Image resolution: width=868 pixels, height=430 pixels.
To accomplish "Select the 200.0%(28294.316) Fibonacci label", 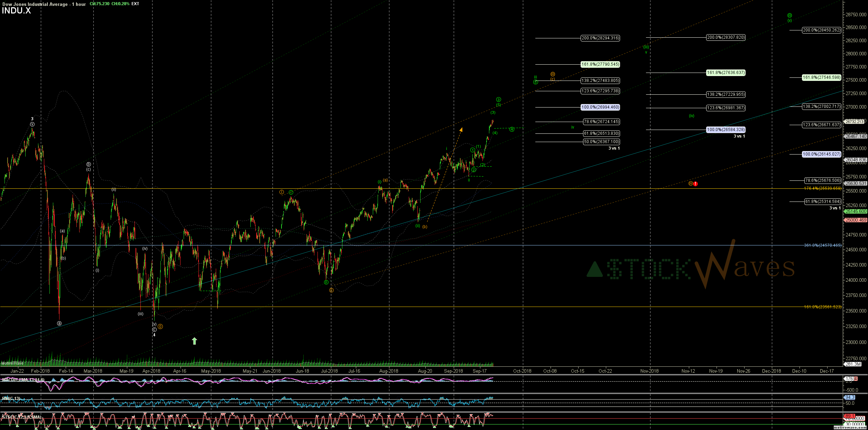I will (x=600, y=38).
